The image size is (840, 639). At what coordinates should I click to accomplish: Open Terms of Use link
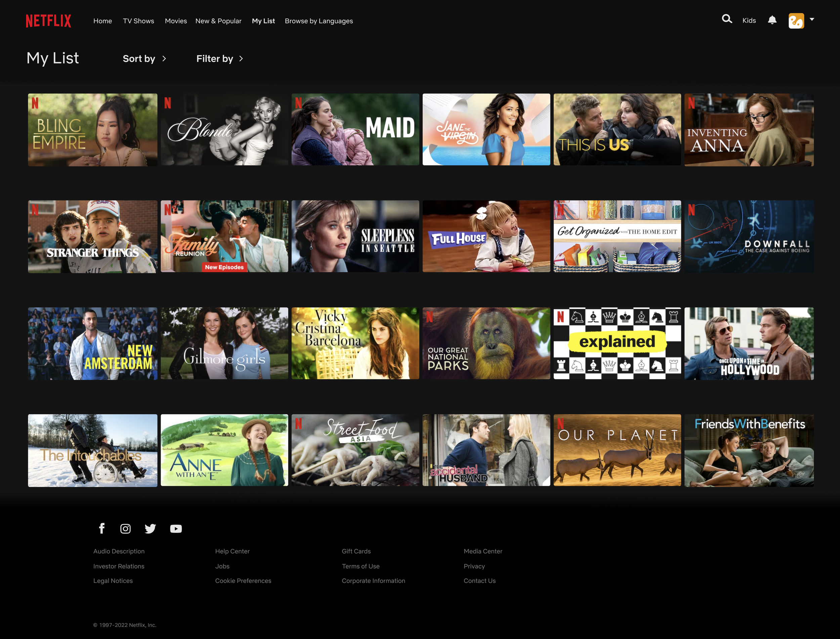click(361, 566)
